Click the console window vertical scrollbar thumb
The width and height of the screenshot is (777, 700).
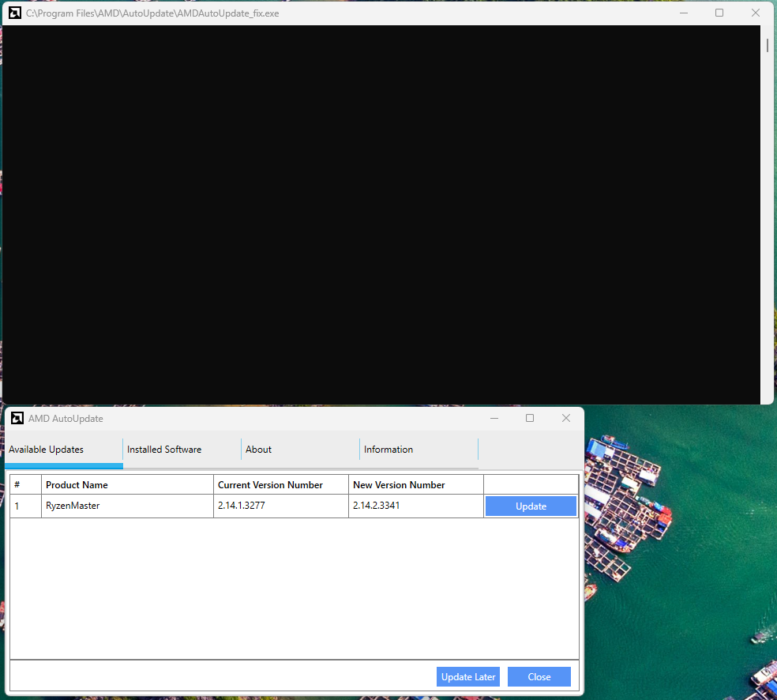[768, 45]
